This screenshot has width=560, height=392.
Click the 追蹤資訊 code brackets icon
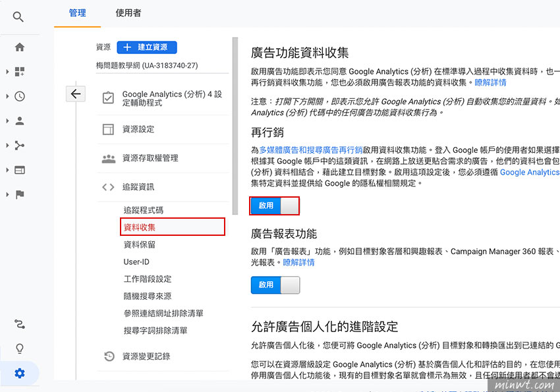pyautogui.click(x=108, y=187)
